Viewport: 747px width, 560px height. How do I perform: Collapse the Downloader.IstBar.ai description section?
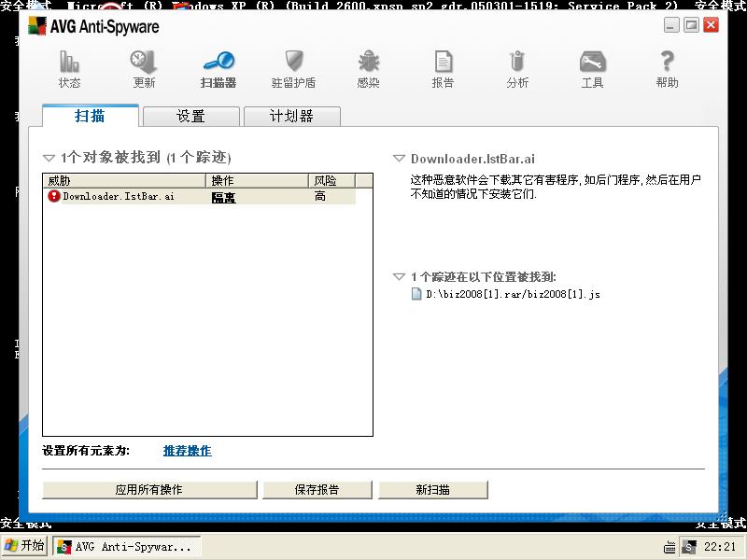tap(399, 159)
